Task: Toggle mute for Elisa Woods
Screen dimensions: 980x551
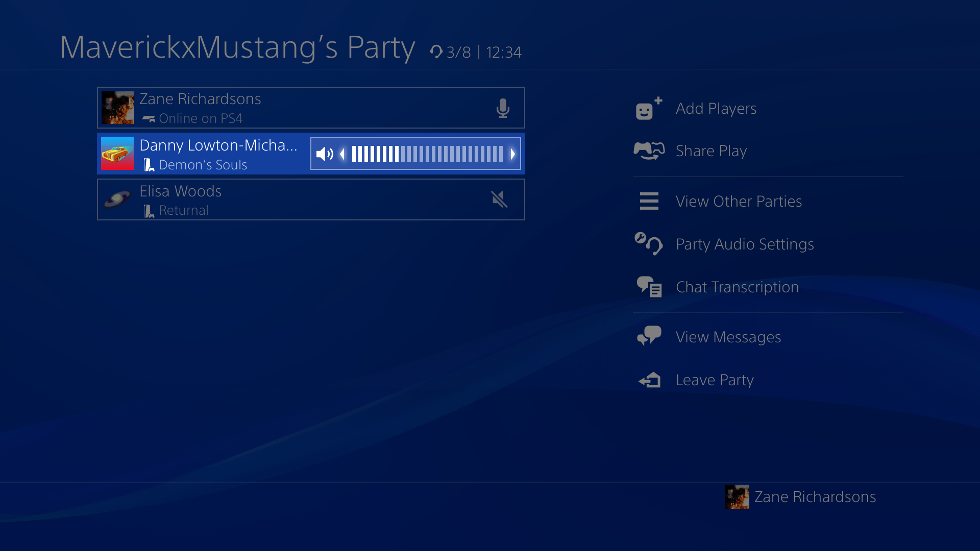Action: 499,199
